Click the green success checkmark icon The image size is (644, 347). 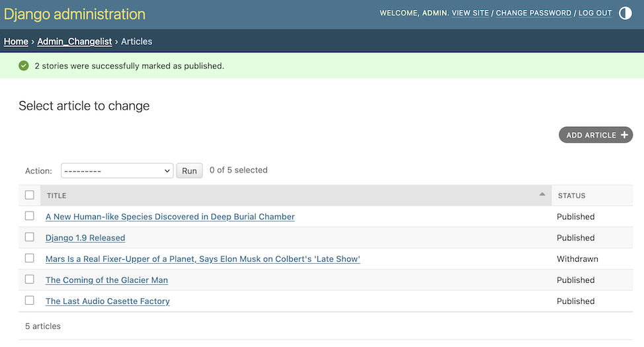[24, 65]
